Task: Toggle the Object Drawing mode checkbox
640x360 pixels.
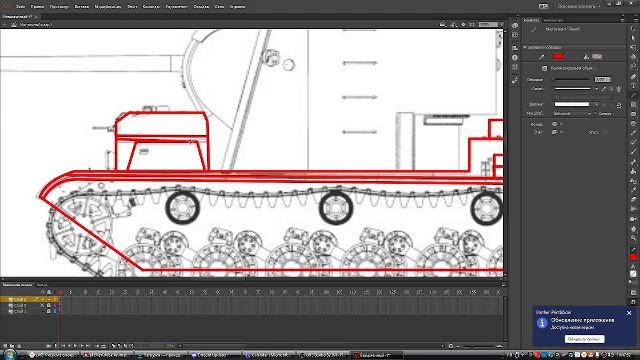Action: tap(544, 68)
